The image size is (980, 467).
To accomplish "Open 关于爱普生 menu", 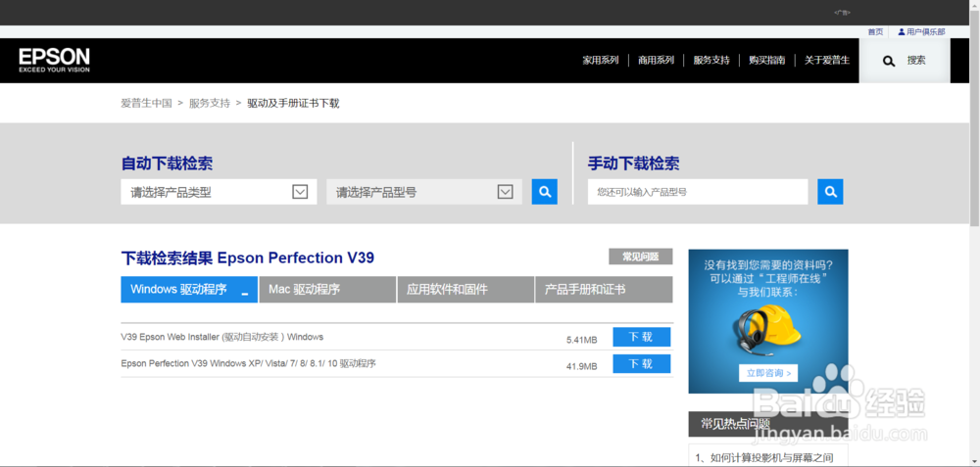I will point(827,61).
